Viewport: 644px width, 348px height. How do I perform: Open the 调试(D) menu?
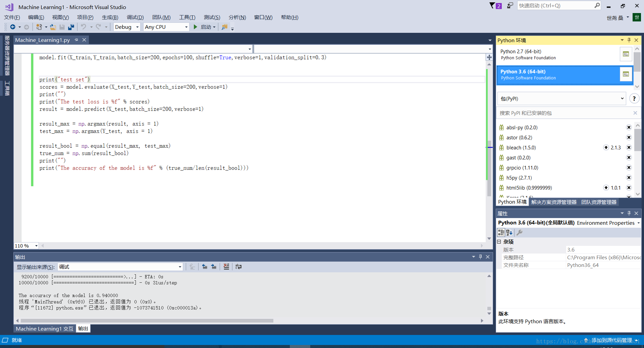(x=135, y=17)
